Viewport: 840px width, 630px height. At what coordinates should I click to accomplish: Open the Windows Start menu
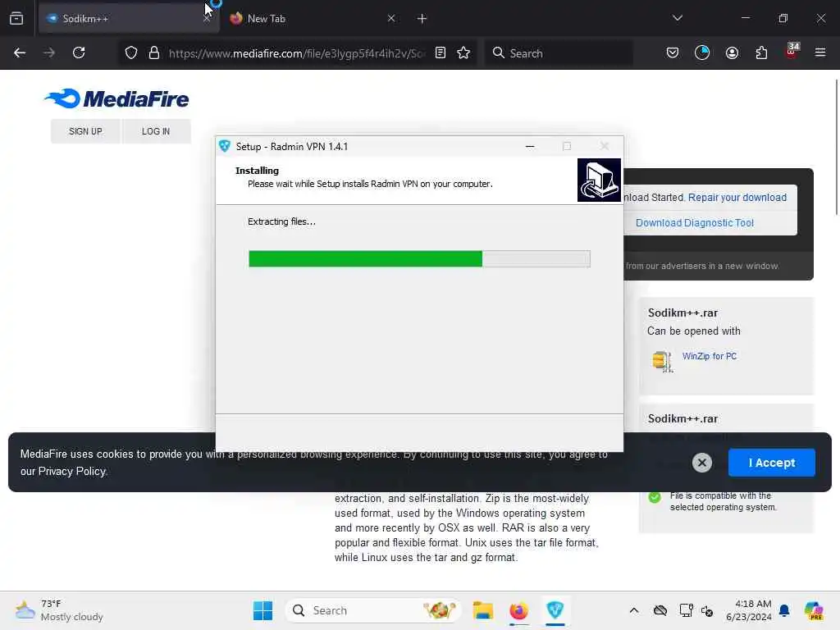tap(262, 610)
